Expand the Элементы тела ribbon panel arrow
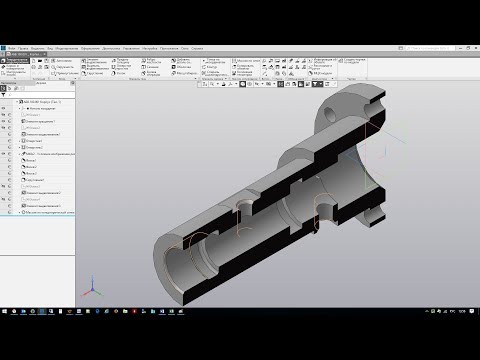480x360 pixels. pyautogui.click(x=195, y=79)
